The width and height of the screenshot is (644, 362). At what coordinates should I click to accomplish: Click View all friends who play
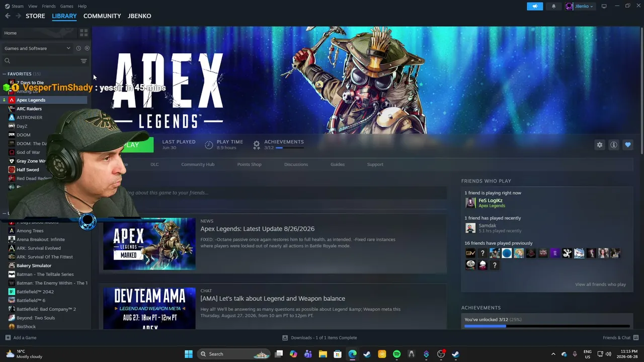600,285
